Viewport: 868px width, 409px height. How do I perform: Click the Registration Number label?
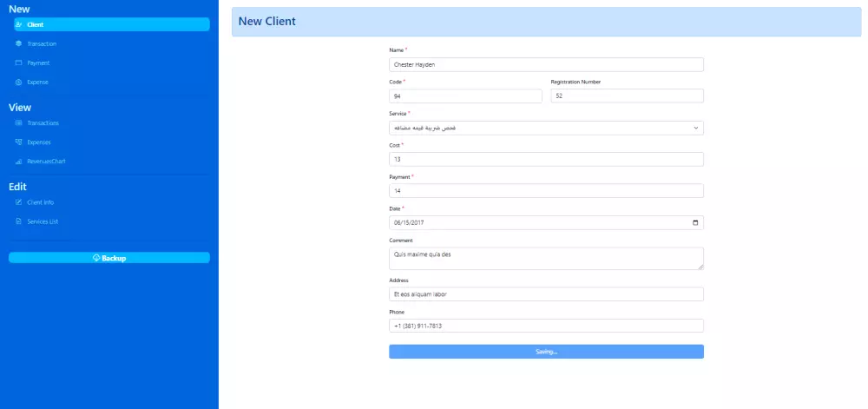[575, 82]
